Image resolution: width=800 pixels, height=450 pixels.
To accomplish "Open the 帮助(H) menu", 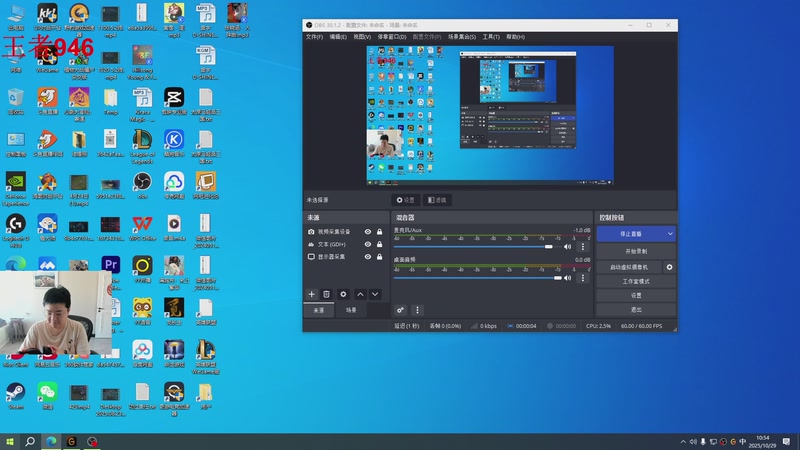I will (x=515, y=37).
